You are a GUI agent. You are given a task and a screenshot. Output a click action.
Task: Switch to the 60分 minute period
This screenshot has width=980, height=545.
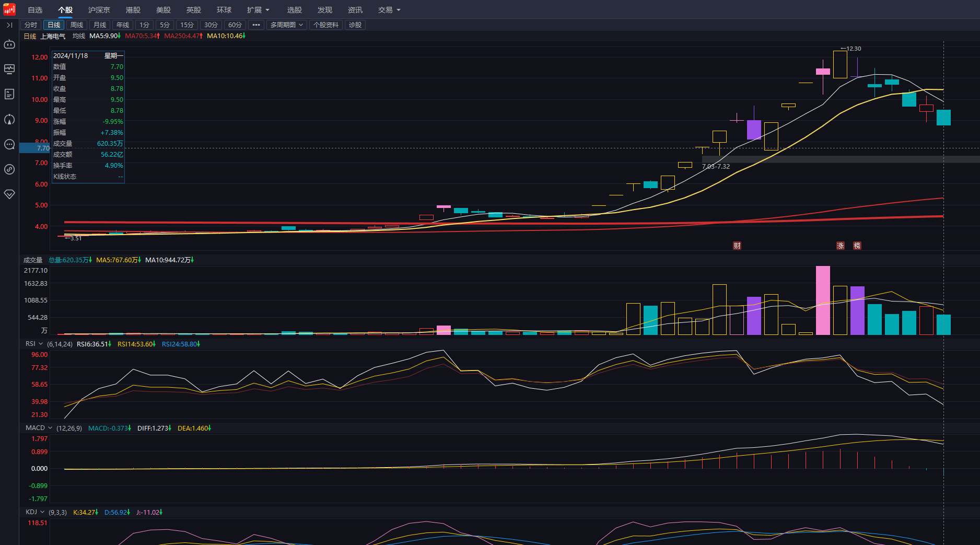pyautogui.click(x=235, y=25)
